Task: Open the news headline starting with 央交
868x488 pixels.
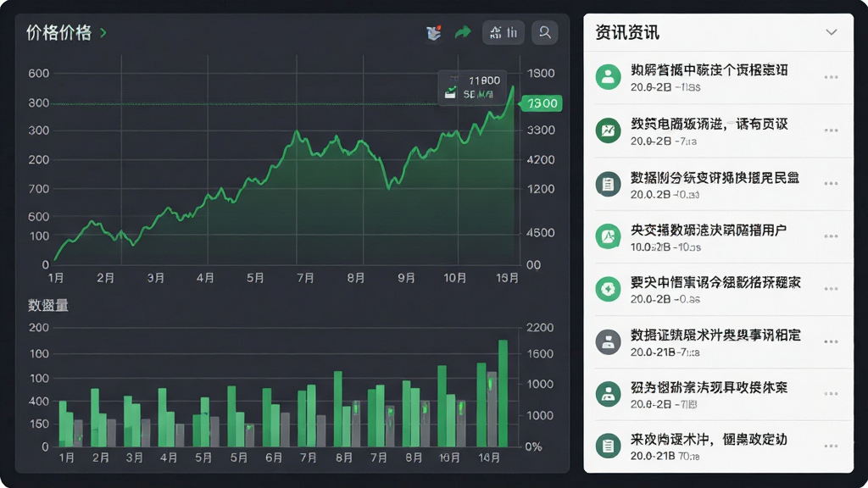Action: (x=709, y=230)
